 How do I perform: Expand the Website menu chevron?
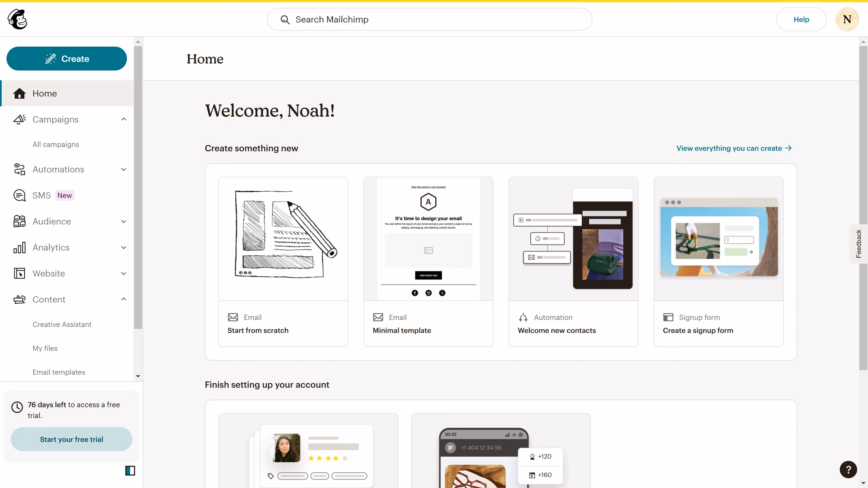pos(124,274)
